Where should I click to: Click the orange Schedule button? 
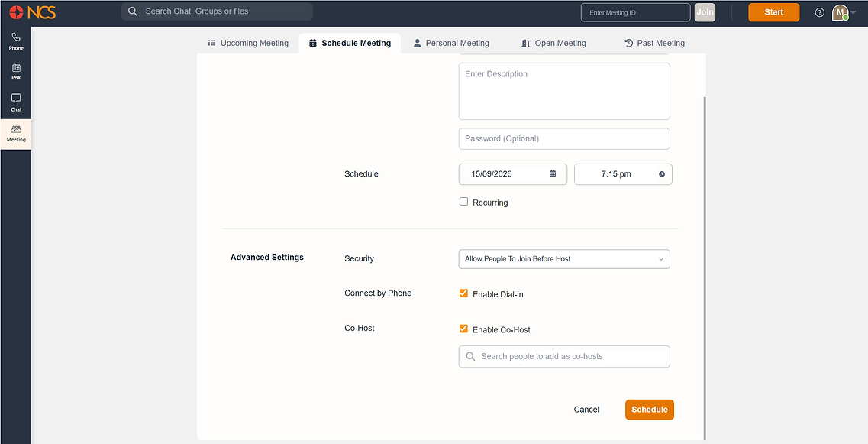point(650,410)
